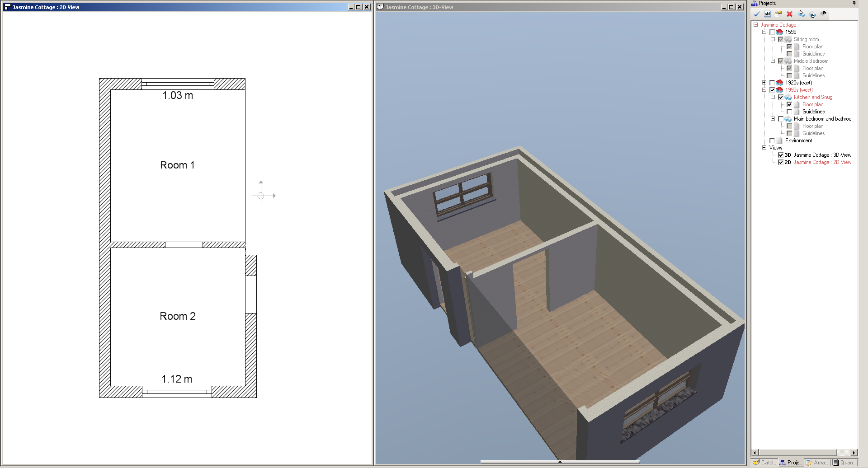Toggle the 3D Jasmine Cottage view checkbox
This screenshot has width=868, height=468.
[x=780, y=155]
